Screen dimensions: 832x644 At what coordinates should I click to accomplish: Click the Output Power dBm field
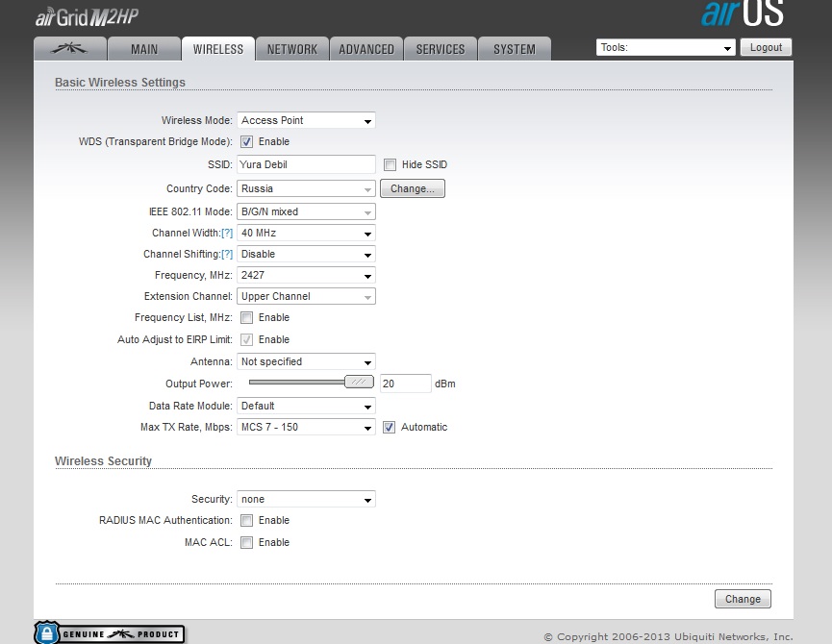(405, 384)
